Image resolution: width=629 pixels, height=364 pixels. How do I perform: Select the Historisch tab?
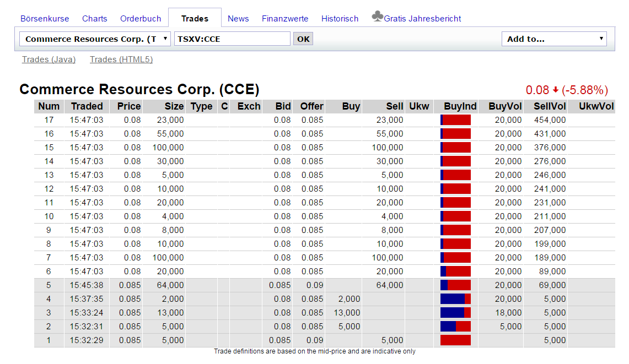[x=340, y=18]
